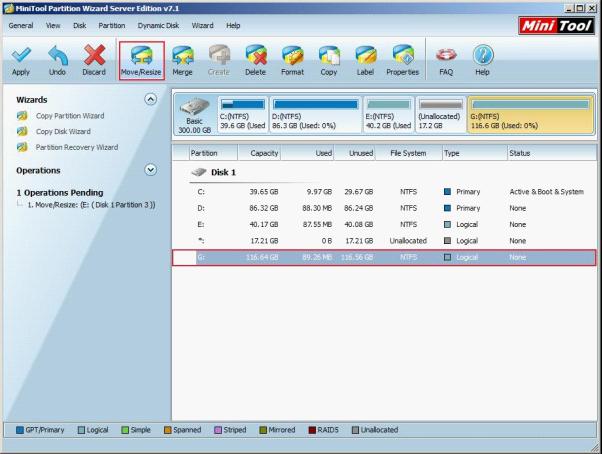Select partition E: row in list
Screen dimensions: 602x454
click(x=384, y=225)
